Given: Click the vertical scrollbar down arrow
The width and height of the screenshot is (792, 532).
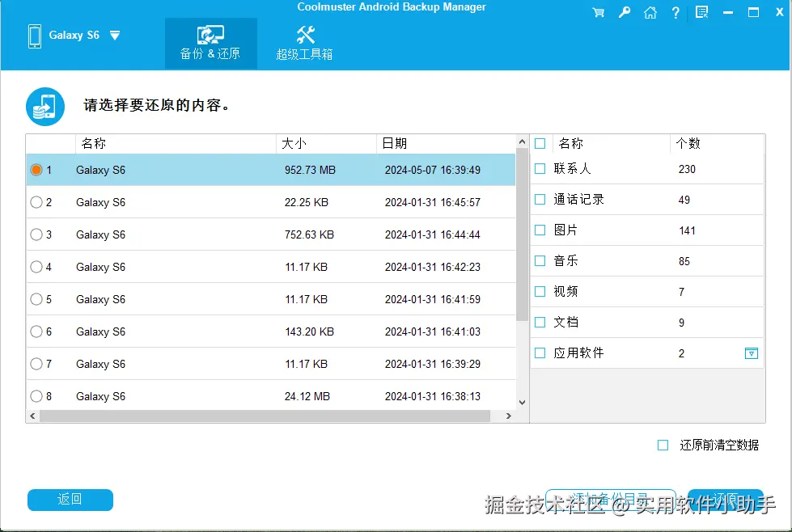Looking at the screenshot, I should [x=523, y=403].
